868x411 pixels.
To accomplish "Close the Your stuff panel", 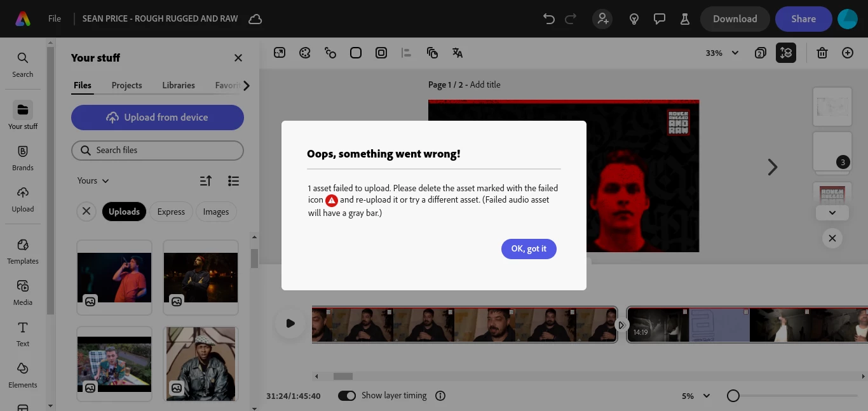I will 238,58.
